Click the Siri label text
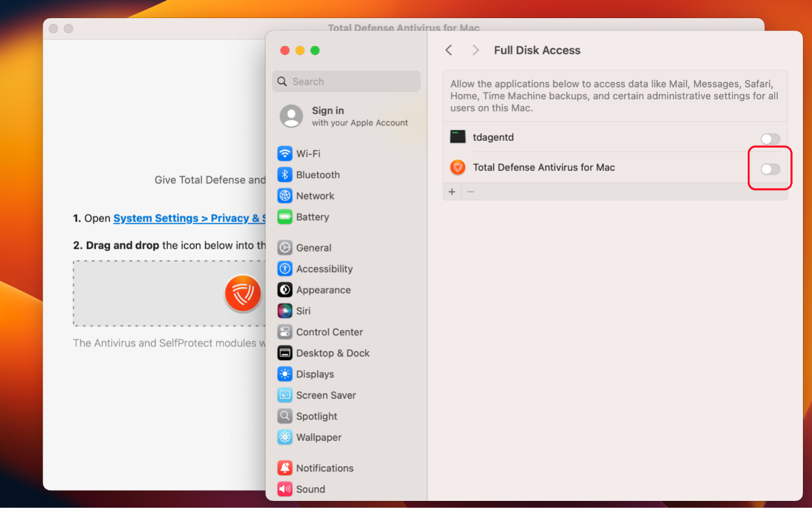 [303, 311]
